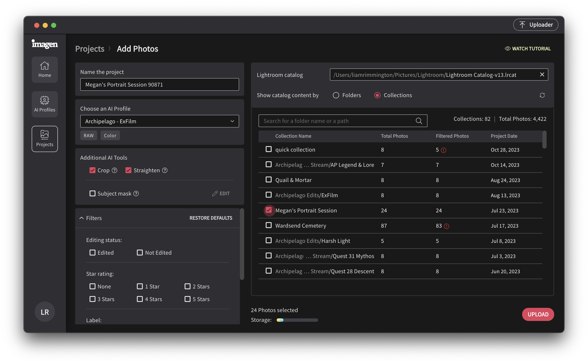Click the Lightroom catalog path field
Screen dimensions: 588x364
(x=439, y=75)
